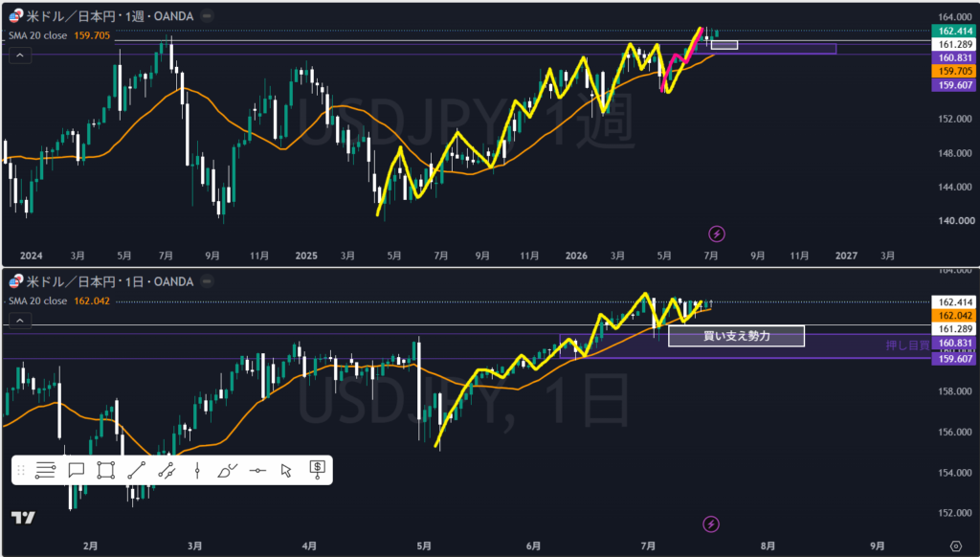Screen dimensions: 980x557
Task: Click 154.000 on the daily price axis
Action: click(x=956, y=473)
